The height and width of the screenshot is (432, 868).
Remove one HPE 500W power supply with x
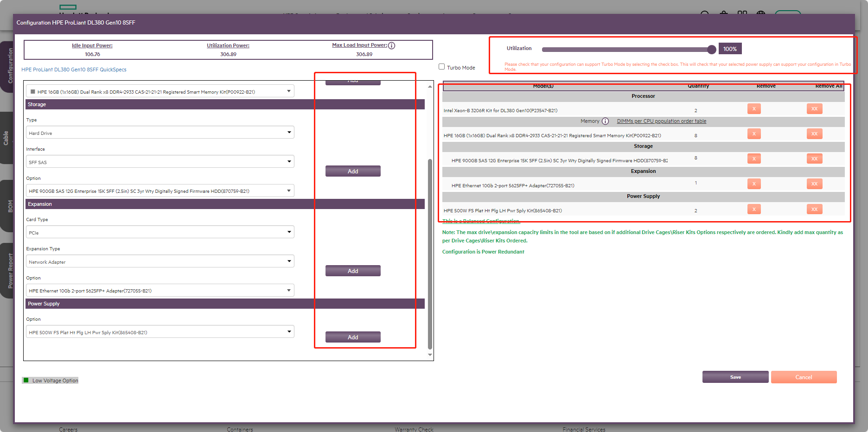click(x=754, y=209)
